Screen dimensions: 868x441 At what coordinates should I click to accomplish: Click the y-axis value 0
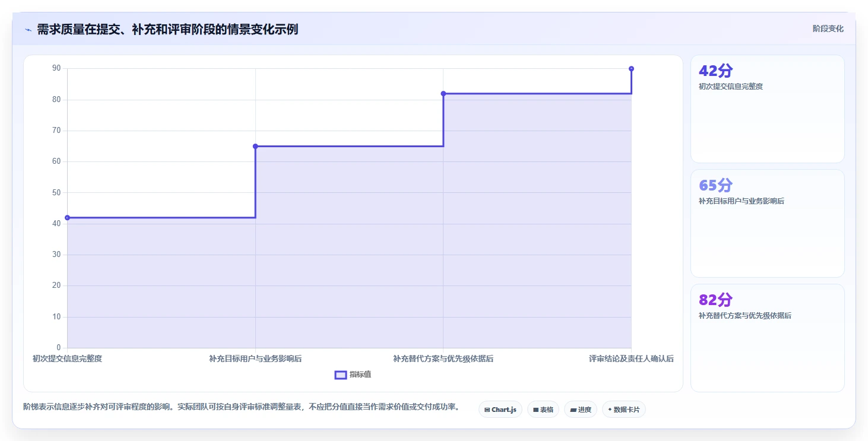(59, 348)
